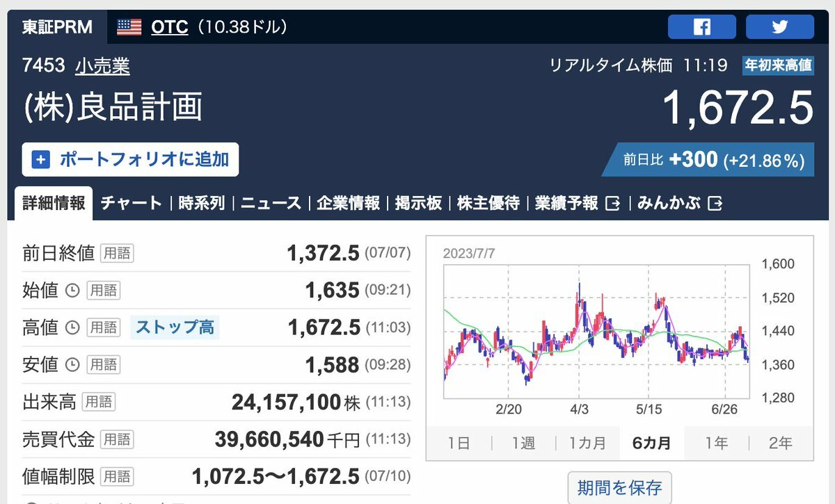Screen dimensions: 835x504
Task: Click the candlestick price chart
Action: click(x=596, y=331)
